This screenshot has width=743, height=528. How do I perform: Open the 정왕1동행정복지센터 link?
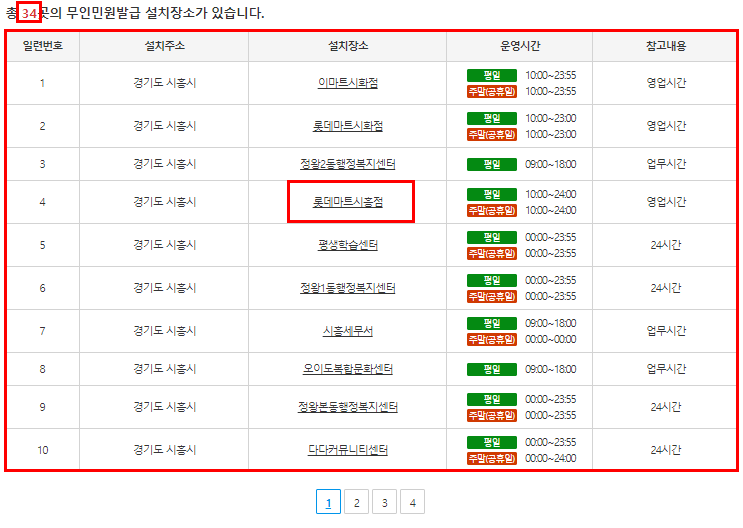[348, 288]
